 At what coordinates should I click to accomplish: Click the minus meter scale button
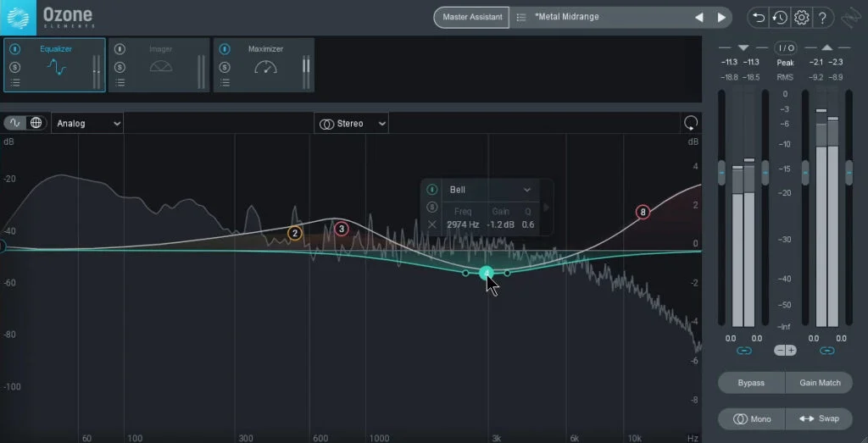(x=780, y=351)
